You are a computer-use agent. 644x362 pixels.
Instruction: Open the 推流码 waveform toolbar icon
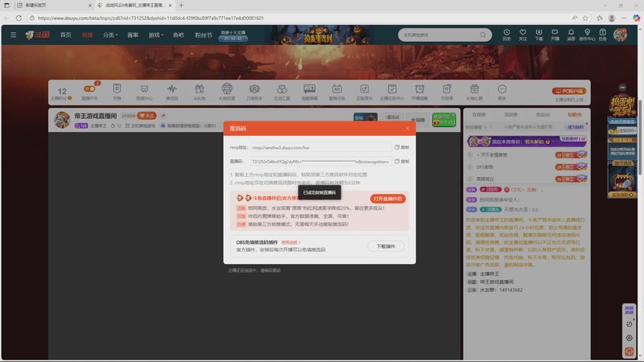(171, 92)
